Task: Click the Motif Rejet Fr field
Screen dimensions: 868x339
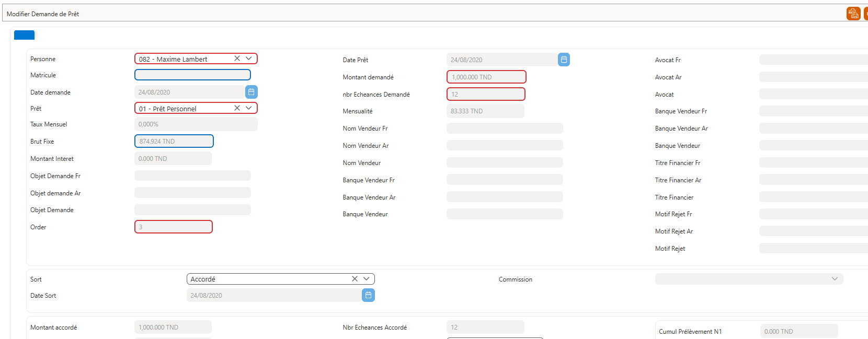Action: [x=814, y=214]
